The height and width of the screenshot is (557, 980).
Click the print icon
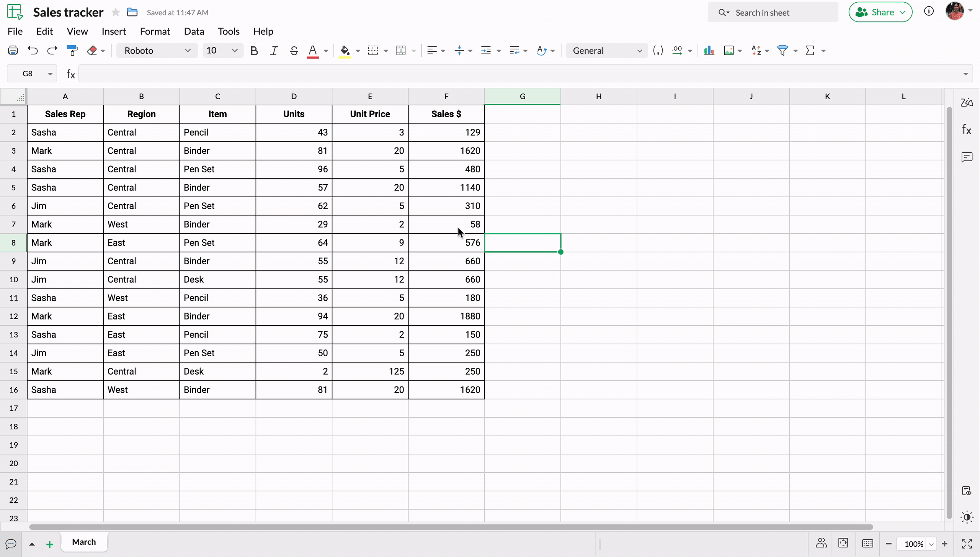(x=13, y=51)
